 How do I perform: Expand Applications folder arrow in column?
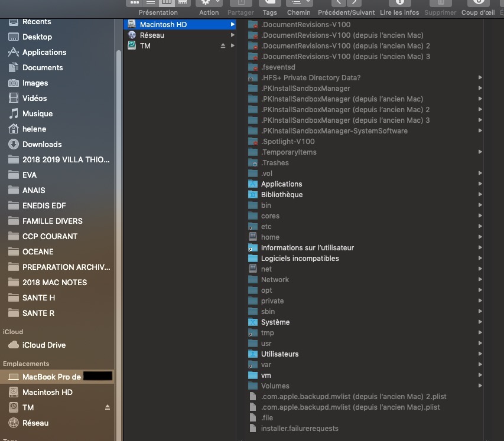click(480, 184)
